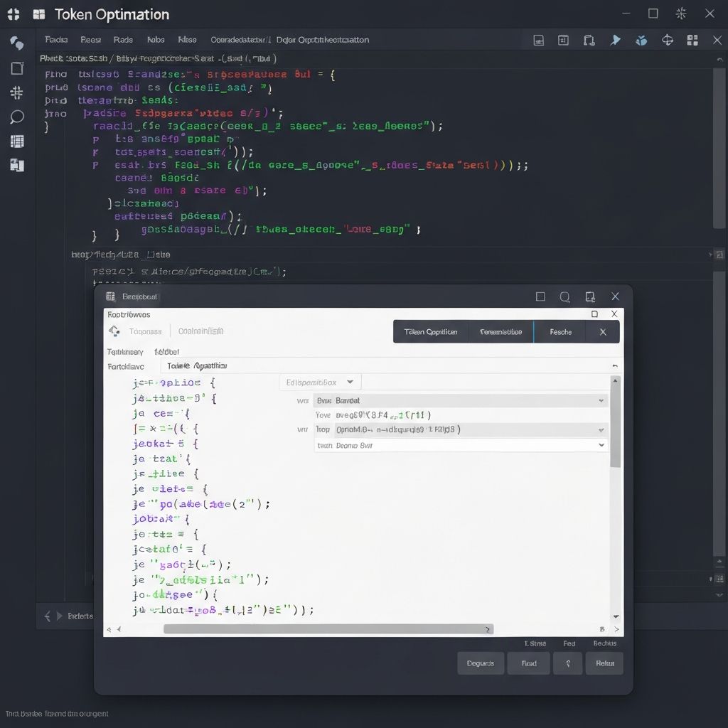Click the hash grid icon in left sidebar
The image size is (728, 728).
[x=17, y=92]
